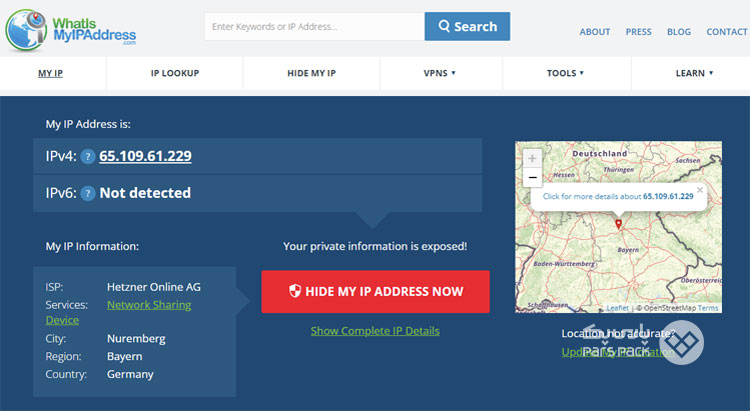Open Show Complete IP Details link
Viewport: 750px width, 411px height.
coord(375,331)
